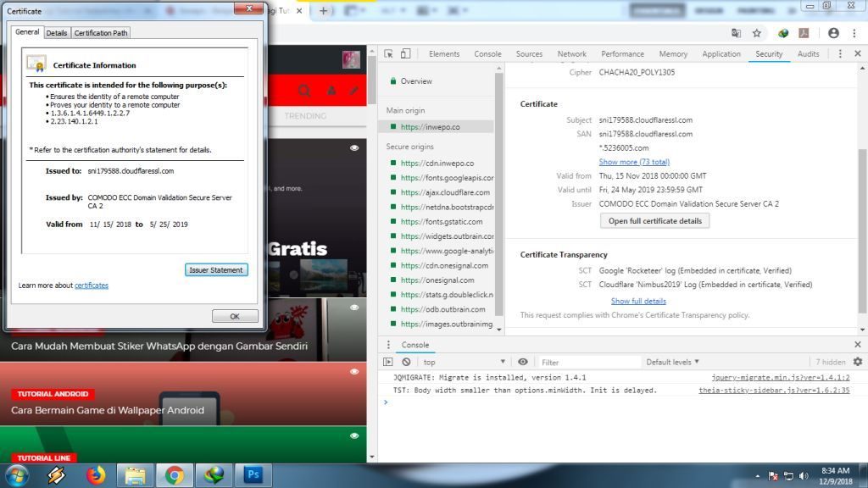Clear console with the clear icon
This screenshot has height=488, width=868.
406,362
